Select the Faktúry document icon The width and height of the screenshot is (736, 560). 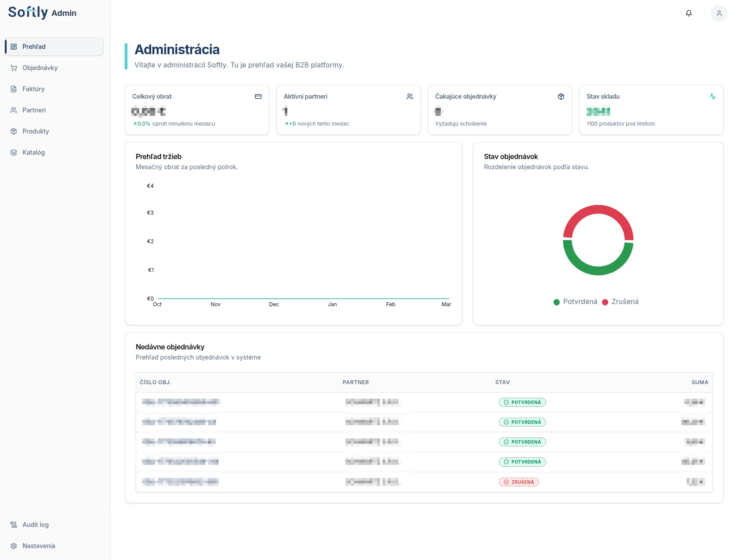(14, 89)
